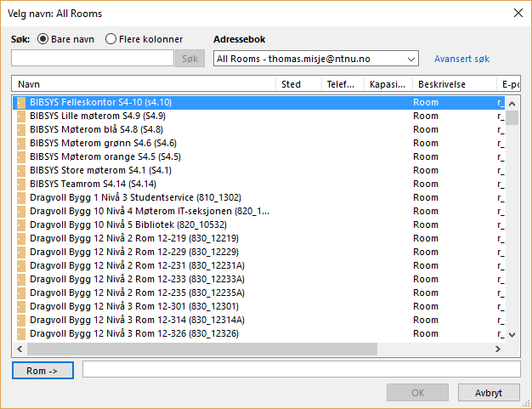Click the horizontal scrollbar thumb

[x=202, y=349]
